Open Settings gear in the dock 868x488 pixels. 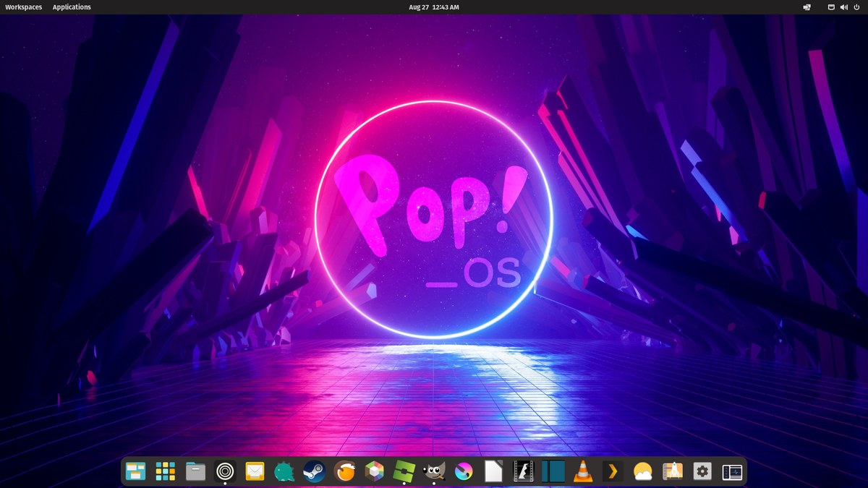pos(702,472)
